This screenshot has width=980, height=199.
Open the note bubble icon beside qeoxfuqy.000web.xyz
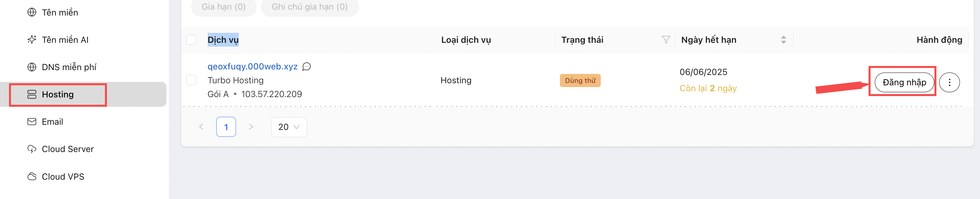(307, 67)
